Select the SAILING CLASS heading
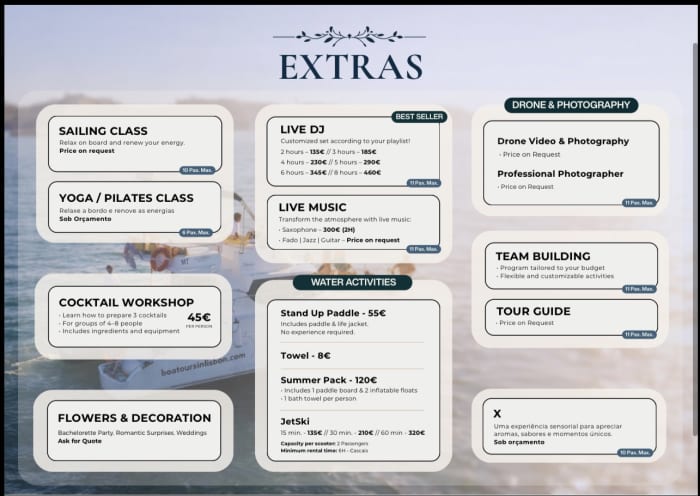 103,131
